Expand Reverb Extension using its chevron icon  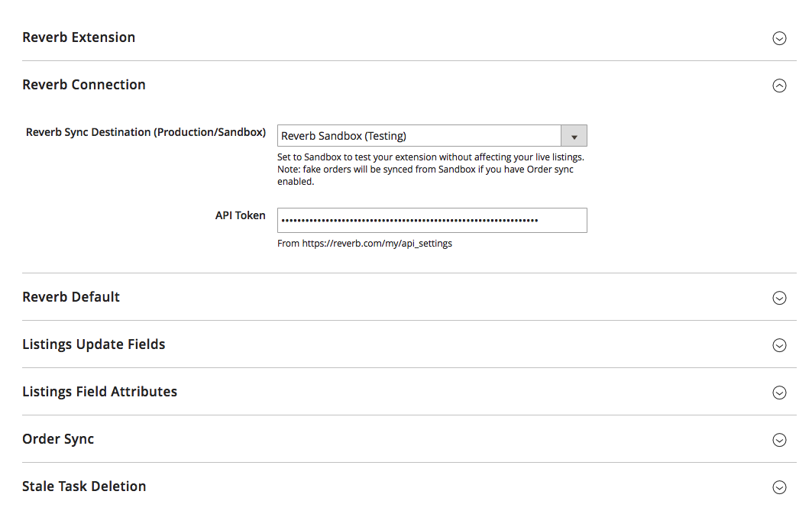(779, 38)
